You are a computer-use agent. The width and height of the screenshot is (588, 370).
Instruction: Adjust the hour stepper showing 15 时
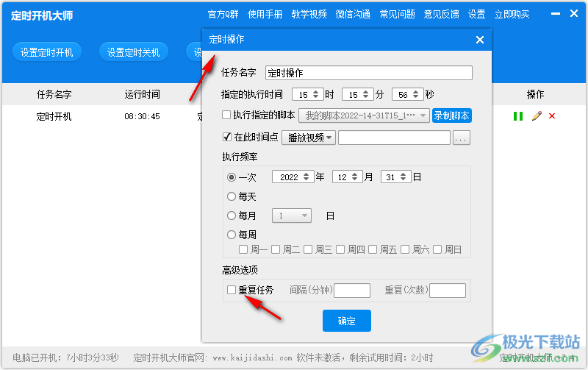(x=315, y=95)
